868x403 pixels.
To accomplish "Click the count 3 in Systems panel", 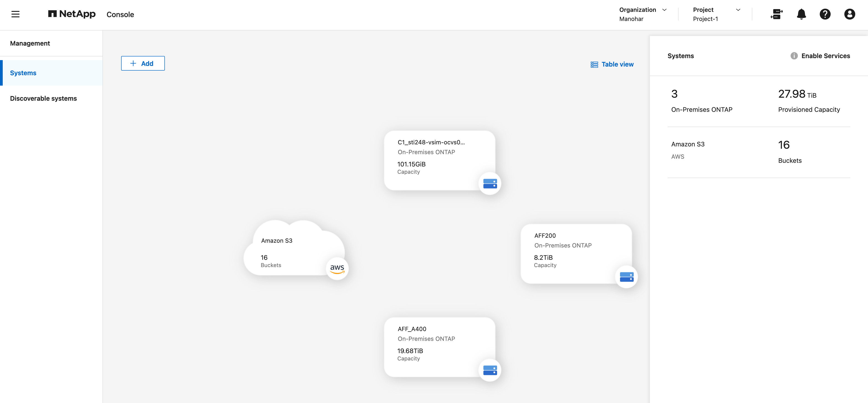I will [674, 94].
